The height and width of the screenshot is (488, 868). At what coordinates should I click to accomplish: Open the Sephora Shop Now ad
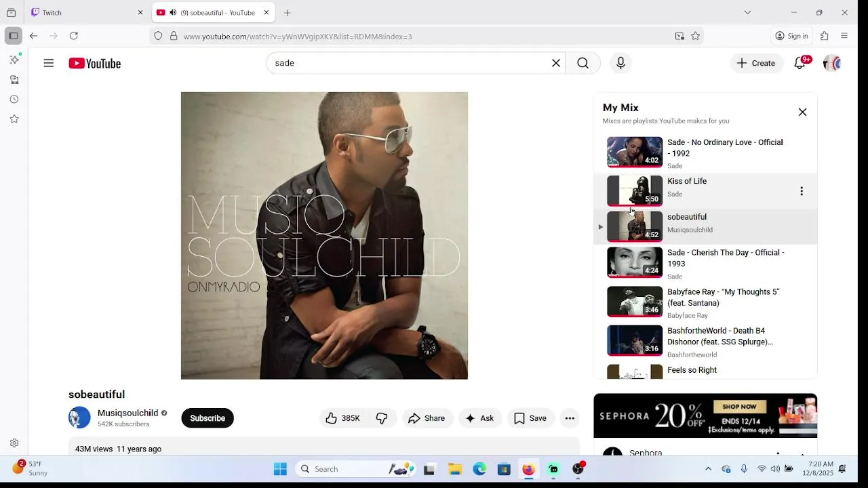(739, 407)
